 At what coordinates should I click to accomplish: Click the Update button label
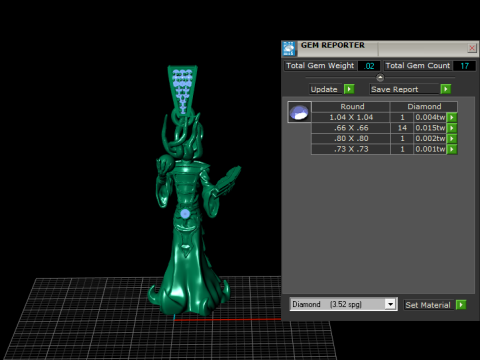click(325, 89)
